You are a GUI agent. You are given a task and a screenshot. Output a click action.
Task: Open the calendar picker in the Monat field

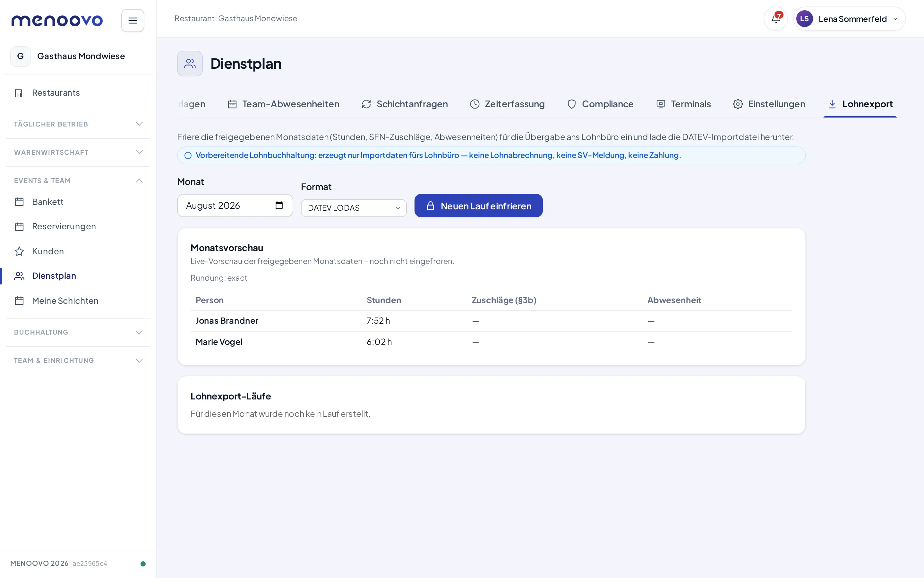279,205
